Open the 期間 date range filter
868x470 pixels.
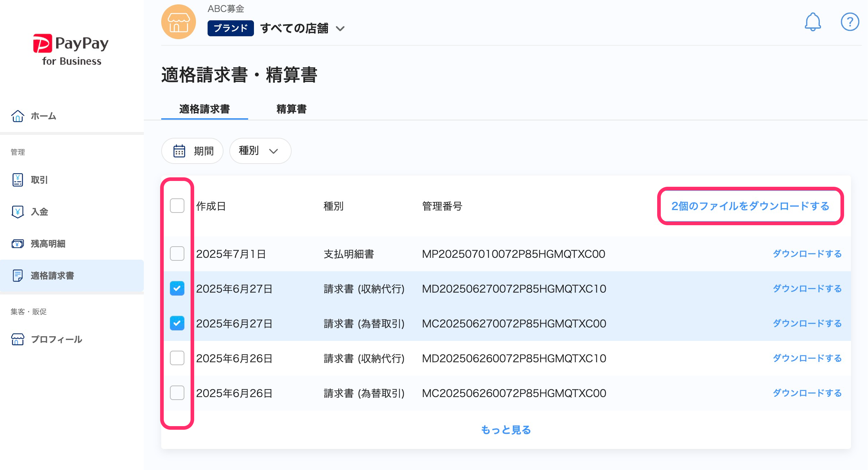click(192, 151)
